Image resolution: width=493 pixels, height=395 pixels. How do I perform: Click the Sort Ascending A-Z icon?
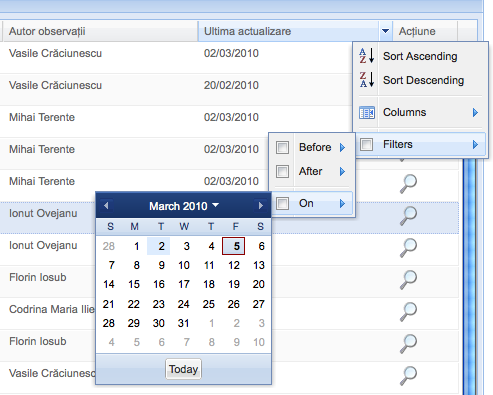tap(367, 56)
